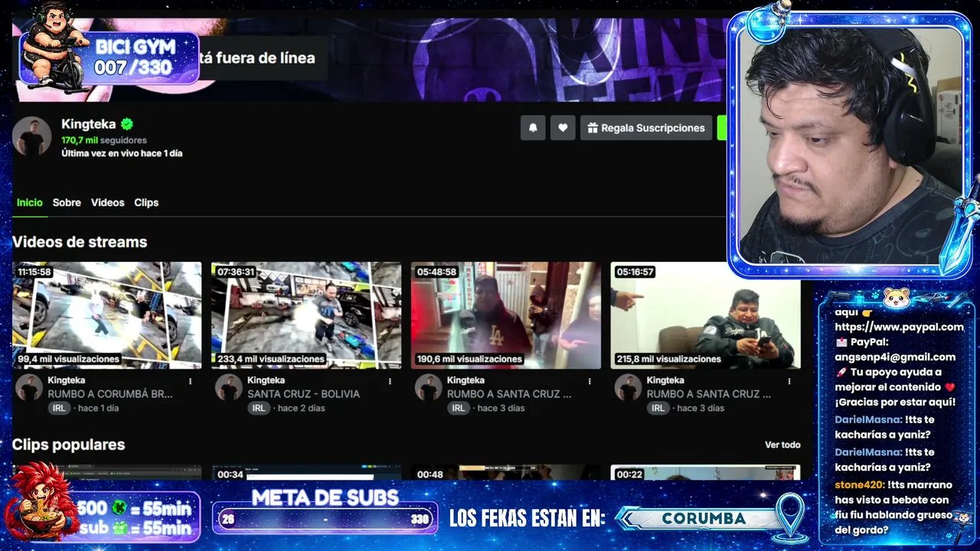Click the BICI GYM 007/330 counter
Image resolution: width=980 pixels, height=551 pixels.
pyautogui.click(x=134, y=57)
